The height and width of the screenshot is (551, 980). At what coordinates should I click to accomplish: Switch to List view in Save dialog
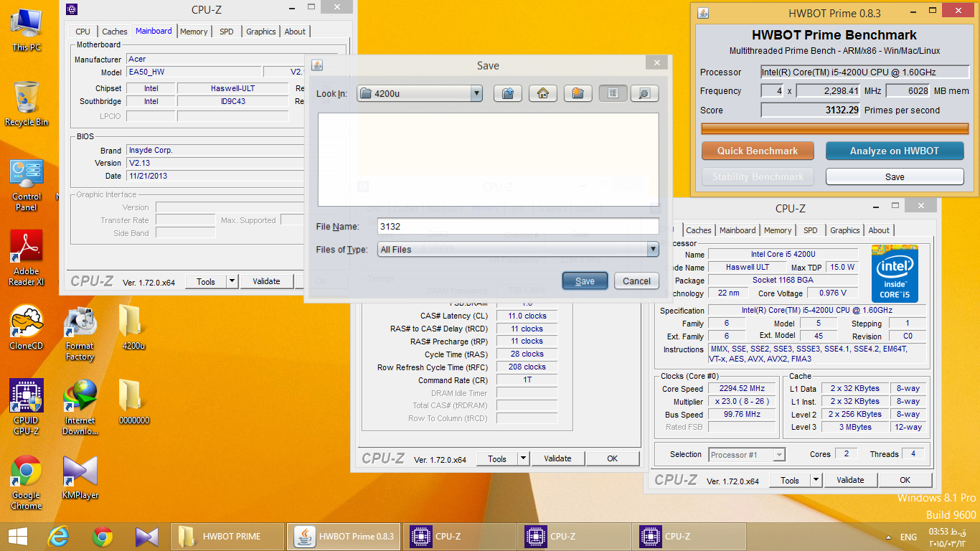[613, 93]
